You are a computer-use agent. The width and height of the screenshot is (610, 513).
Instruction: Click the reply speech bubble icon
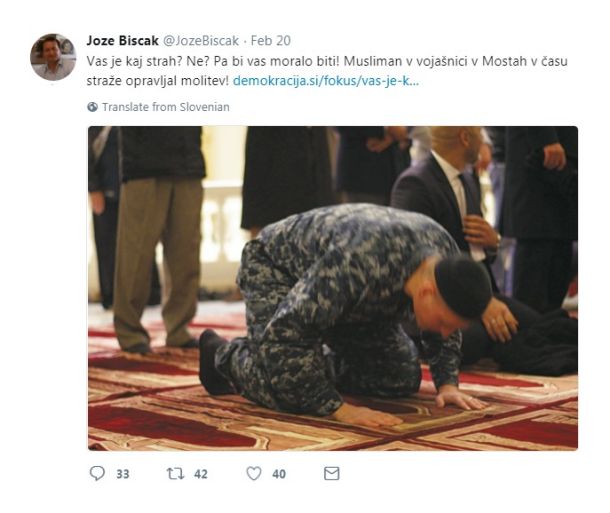tap(97, 473)
